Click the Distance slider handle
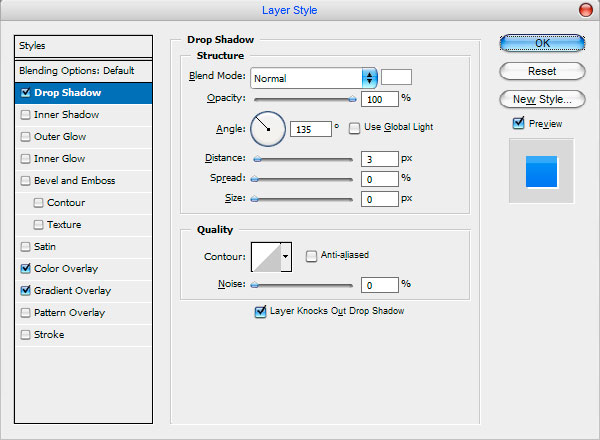This screenshot has height=440, width=600. [x=258, y=159]
